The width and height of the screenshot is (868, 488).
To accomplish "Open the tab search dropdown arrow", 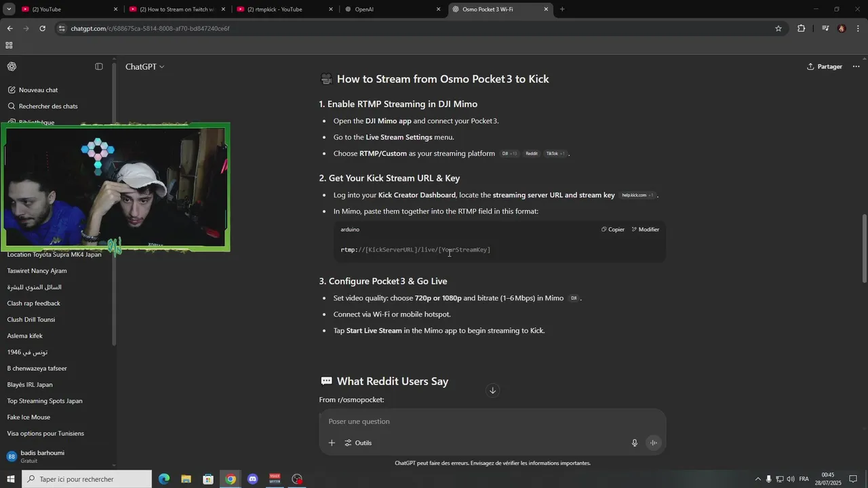I will pos(9,9).
